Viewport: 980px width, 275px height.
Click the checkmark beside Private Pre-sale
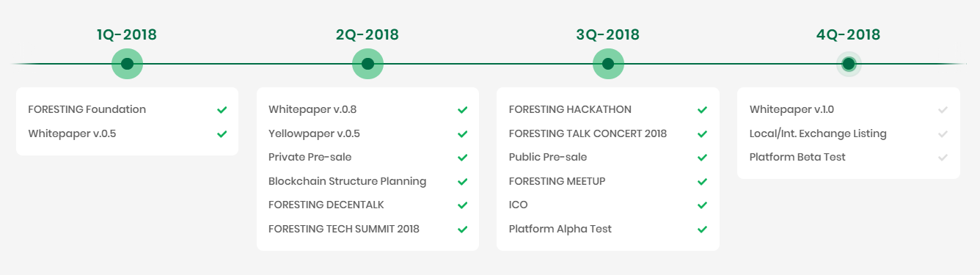coord(462,158)
